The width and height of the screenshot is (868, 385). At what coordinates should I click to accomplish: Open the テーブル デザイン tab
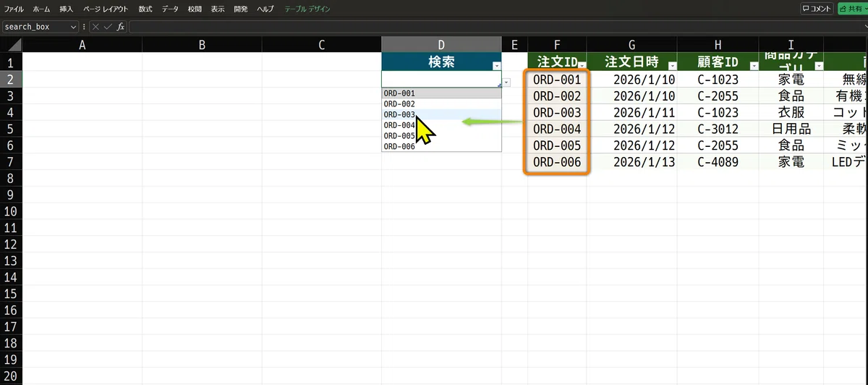point(308,9)
